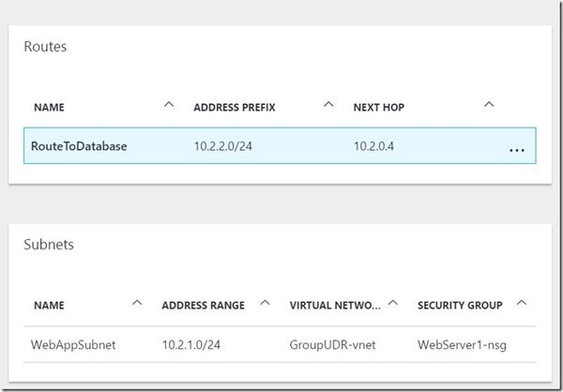Click sort caret beside NEXT HOP column
563x392 pixels.
point(488,104)
